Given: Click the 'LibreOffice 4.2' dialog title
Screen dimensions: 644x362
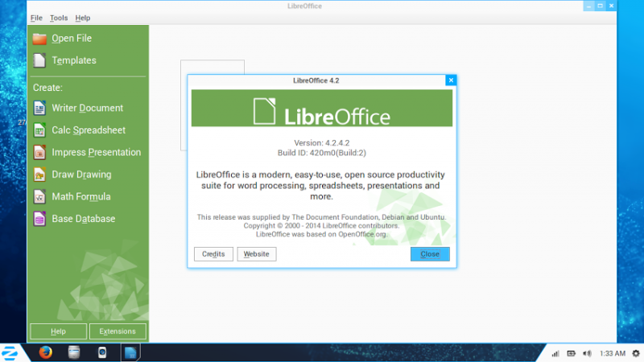Looking at the screenshot, I should 316,80.
